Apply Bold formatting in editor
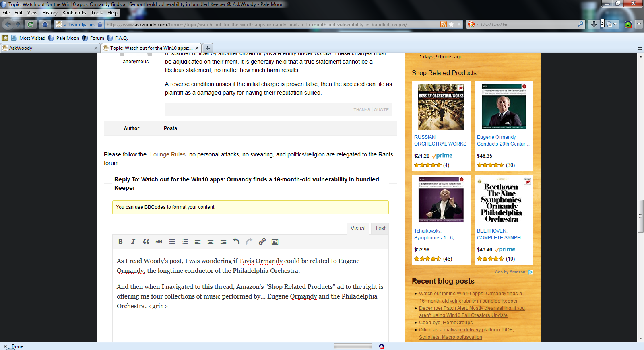 (120, 241)
